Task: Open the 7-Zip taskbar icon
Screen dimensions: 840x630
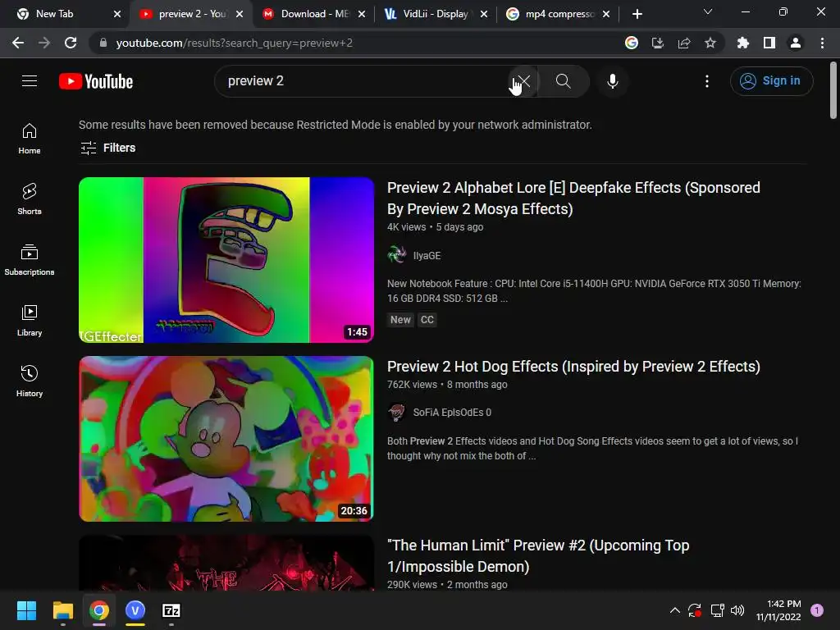Action: click(171, 610)
